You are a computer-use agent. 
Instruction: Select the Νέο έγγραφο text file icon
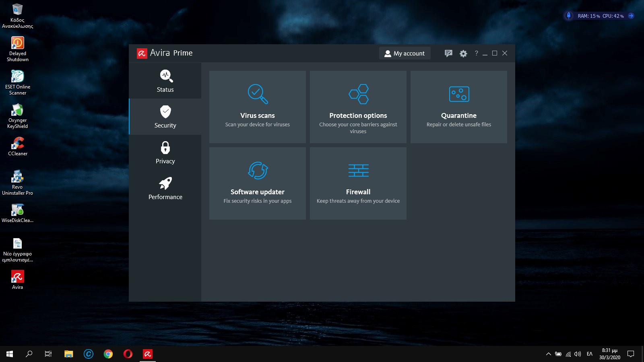point(17,249)
